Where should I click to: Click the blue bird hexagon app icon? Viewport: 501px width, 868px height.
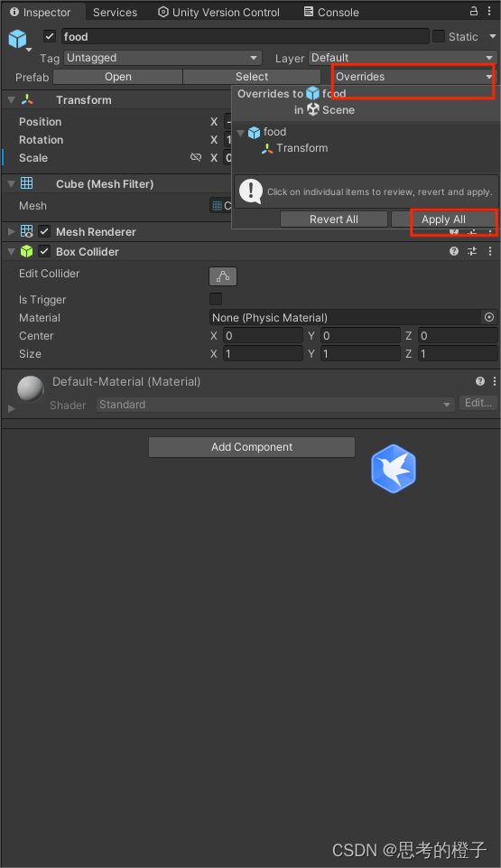(394, 468)
